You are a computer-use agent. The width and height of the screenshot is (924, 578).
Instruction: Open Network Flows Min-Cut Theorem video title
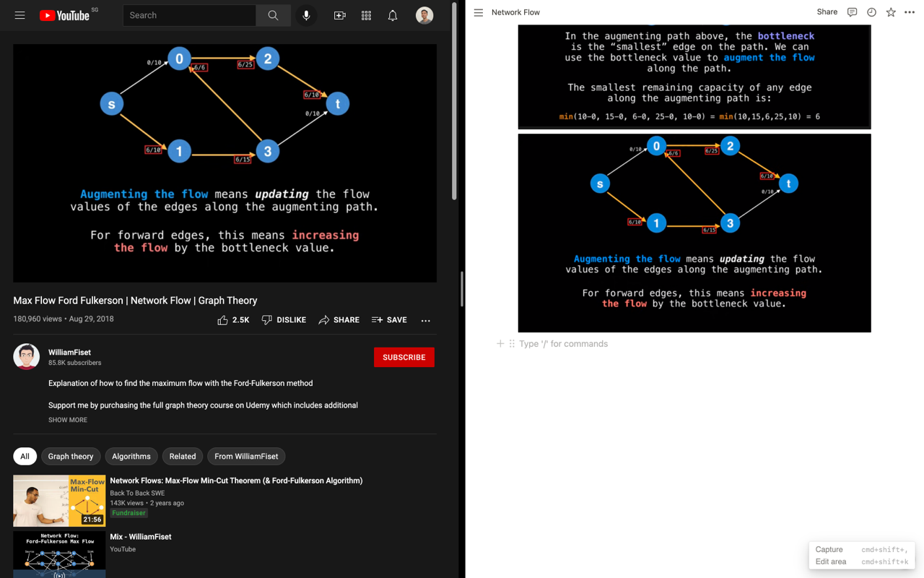click(x=236, y=480)
